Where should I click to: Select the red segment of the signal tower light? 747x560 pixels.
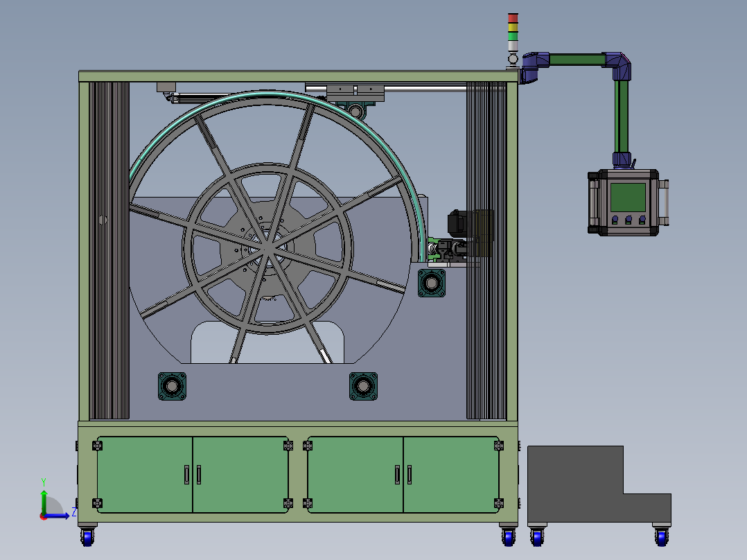click(513, 17)
